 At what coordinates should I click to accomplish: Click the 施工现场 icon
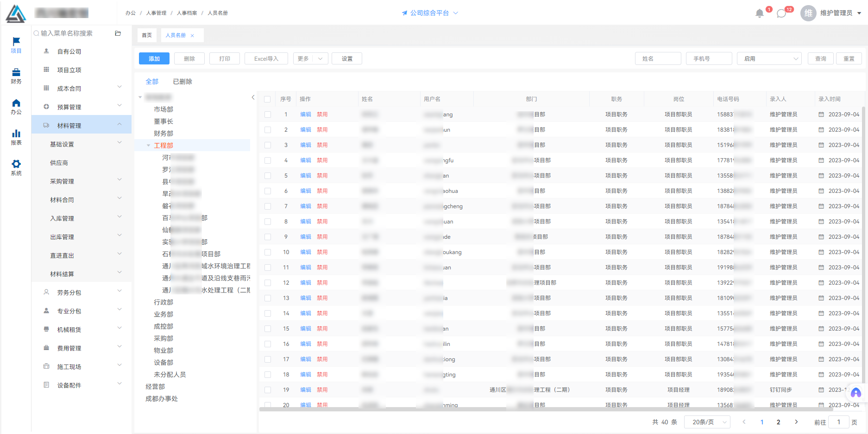(46, 367)
